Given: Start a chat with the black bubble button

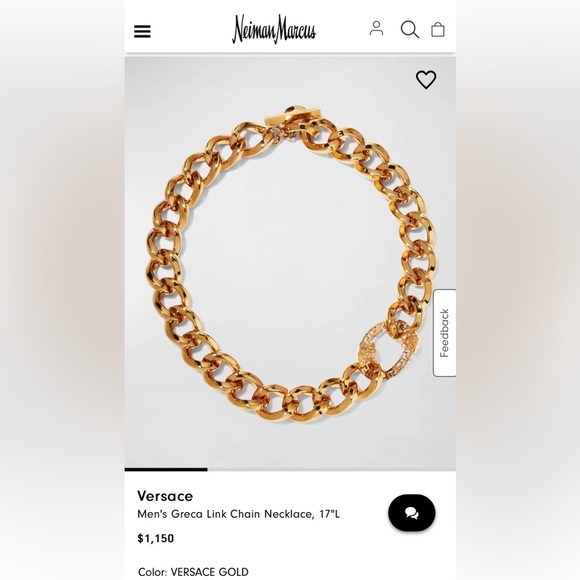Looking at the screenshot, I should click(x=412, y=513).
